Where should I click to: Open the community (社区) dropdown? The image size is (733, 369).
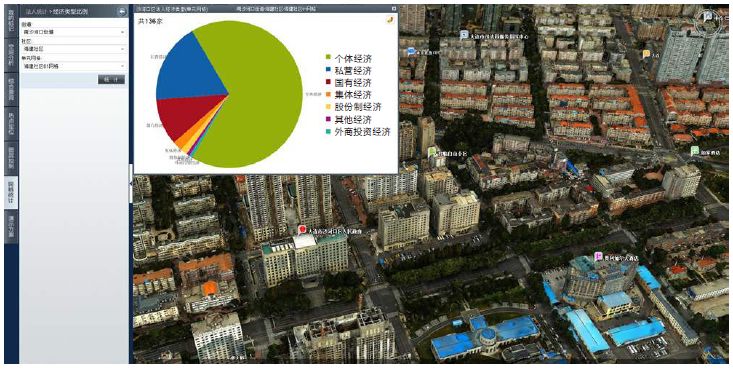(73, 49)
